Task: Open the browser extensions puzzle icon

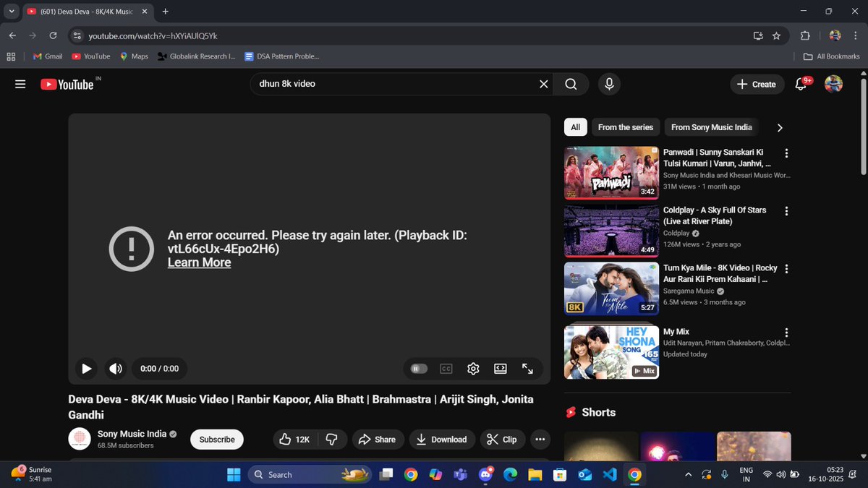Action: [x=805, y=35]
